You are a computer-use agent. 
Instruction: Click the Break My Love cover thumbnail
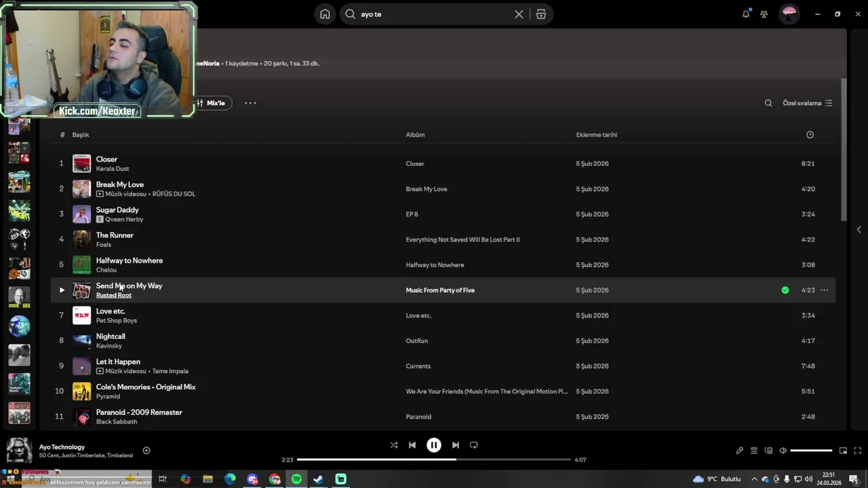click(81, 188)
